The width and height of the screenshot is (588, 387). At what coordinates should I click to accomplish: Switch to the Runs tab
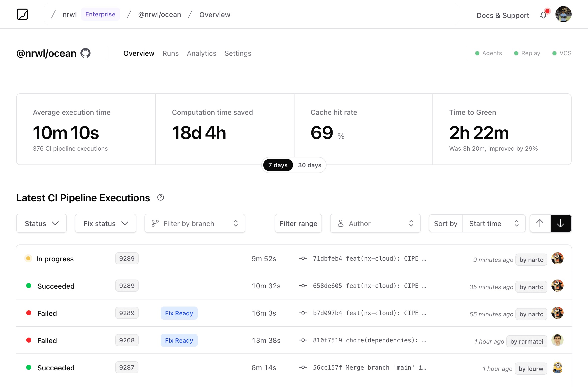[x=170, y=53]
